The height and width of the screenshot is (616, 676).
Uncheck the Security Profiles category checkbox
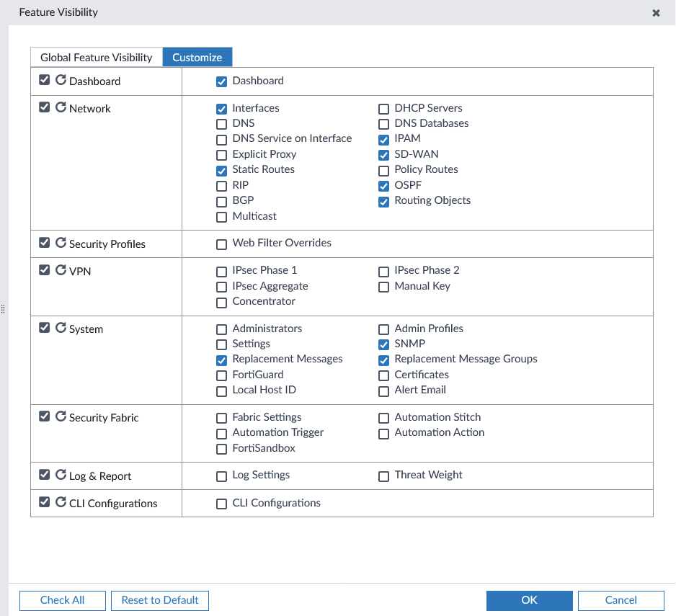click(x=45, y=243)
